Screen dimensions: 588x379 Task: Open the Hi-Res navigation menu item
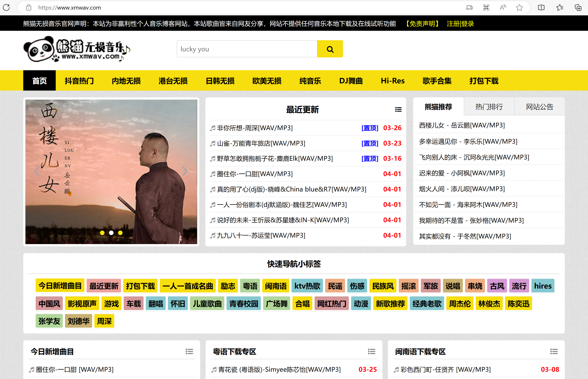[392, 81]
